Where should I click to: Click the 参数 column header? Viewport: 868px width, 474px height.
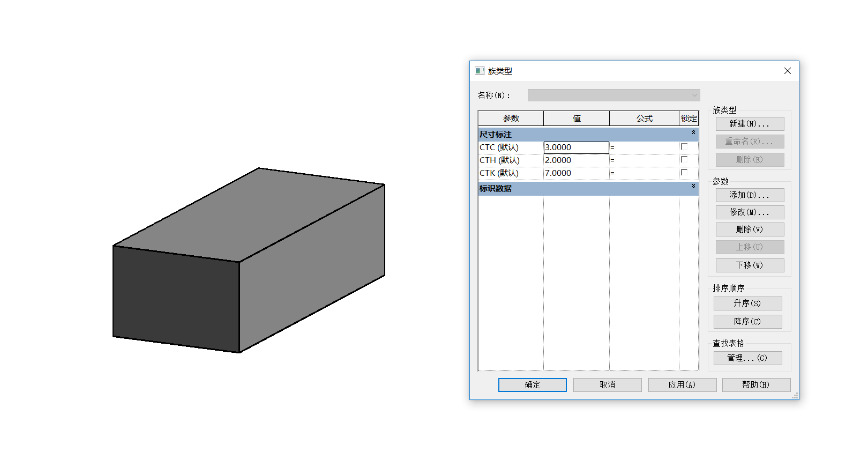[x=511, y=118]
